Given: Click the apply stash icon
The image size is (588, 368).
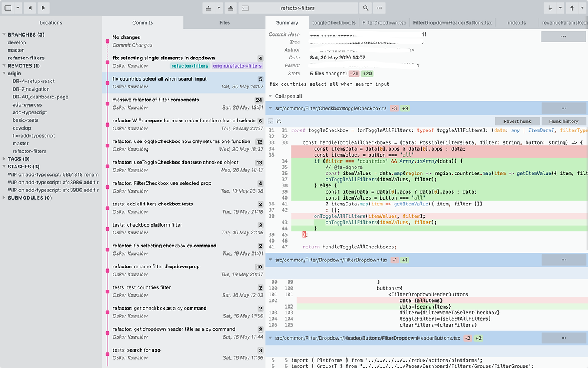Looking at the screenshot, I should [x=230, y=8].
